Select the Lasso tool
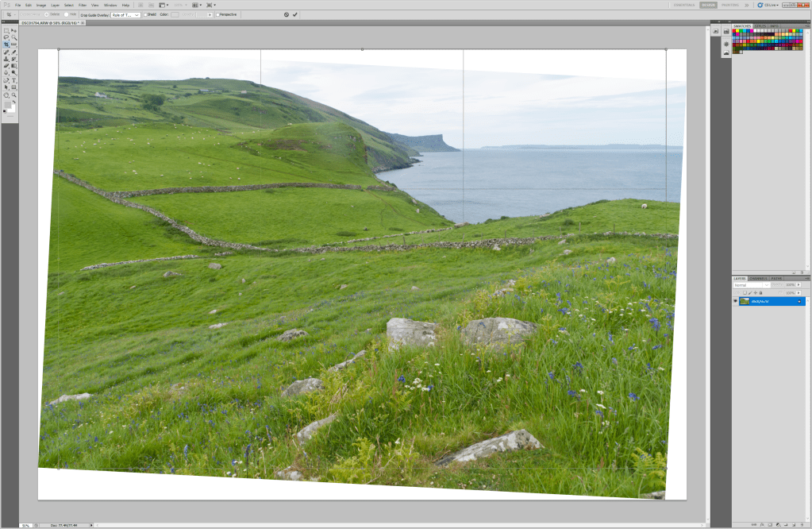The width and height of the screenshot is (812, 529). [6, 37]
